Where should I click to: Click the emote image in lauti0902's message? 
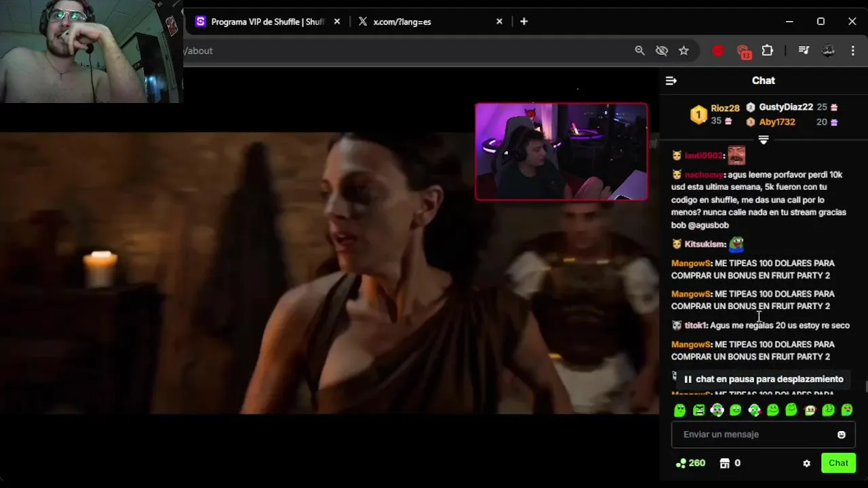coord(736,156)
